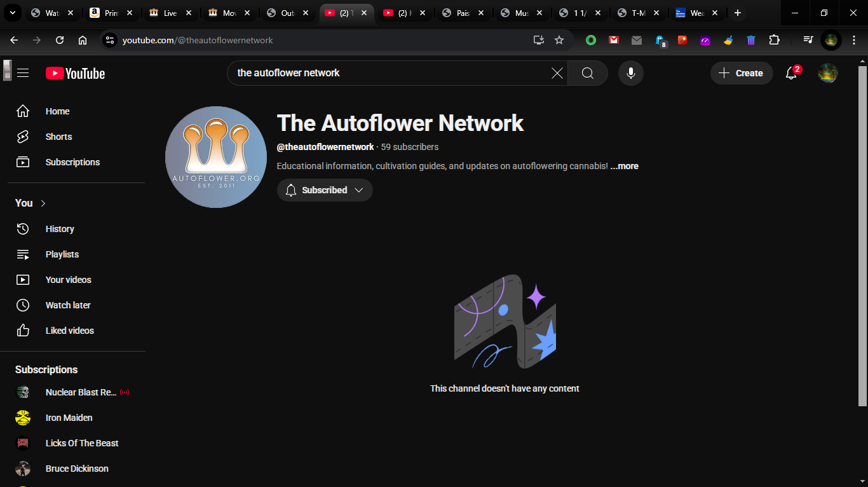
Task: Open the browser three-dot menu
Action: 855,40
